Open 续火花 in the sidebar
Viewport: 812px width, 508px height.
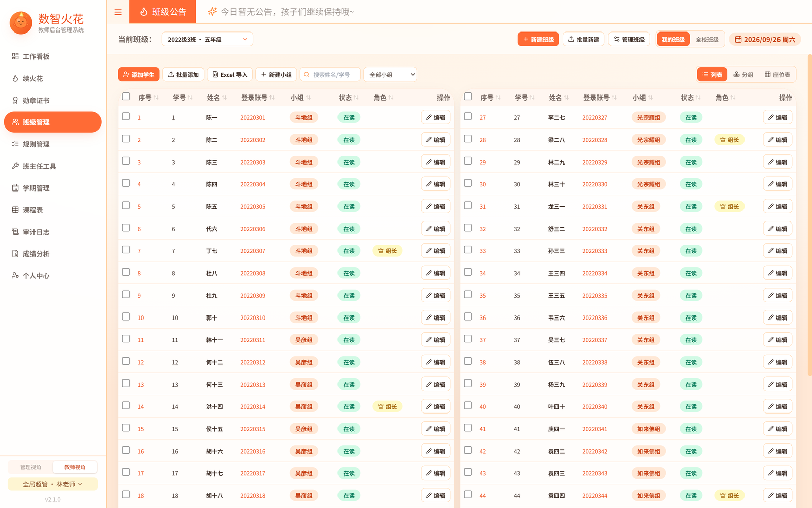click(53, 78)
